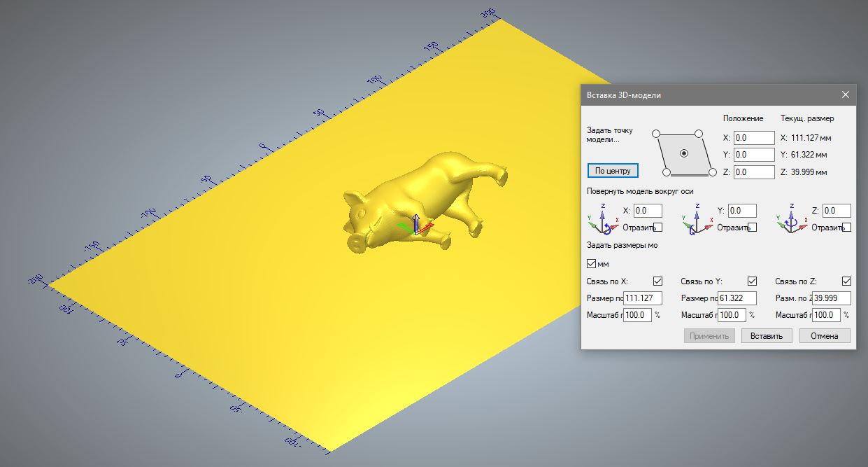
Task: Select the top-left corner origin point
Action: pos(655,134)
